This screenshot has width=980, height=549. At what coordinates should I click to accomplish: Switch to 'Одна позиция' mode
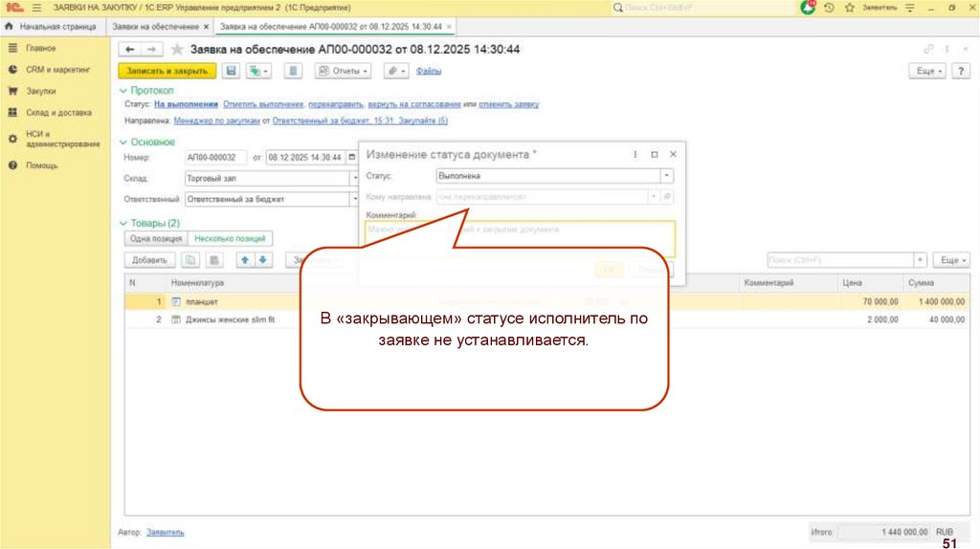click(155, 238)
